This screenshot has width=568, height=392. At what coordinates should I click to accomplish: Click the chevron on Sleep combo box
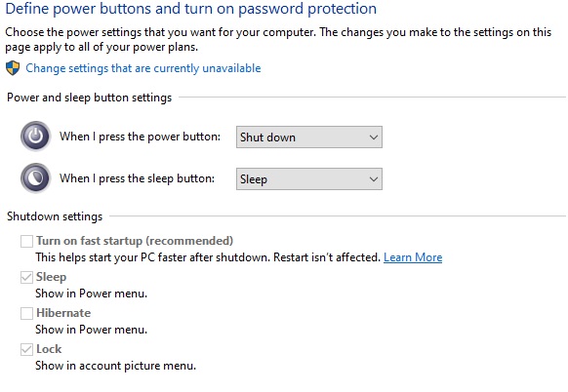coord(374,178)
